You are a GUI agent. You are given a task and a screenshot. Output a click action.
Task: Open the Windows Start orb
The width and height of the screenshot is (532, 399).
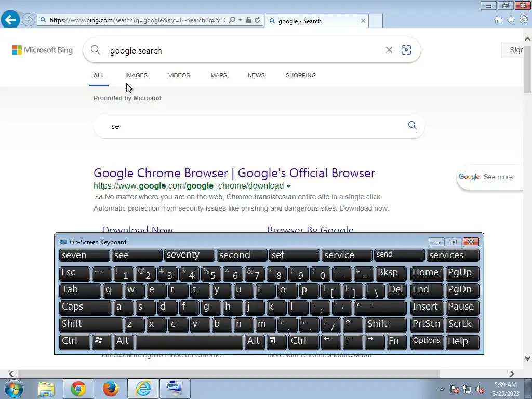(x=14, y=389)
